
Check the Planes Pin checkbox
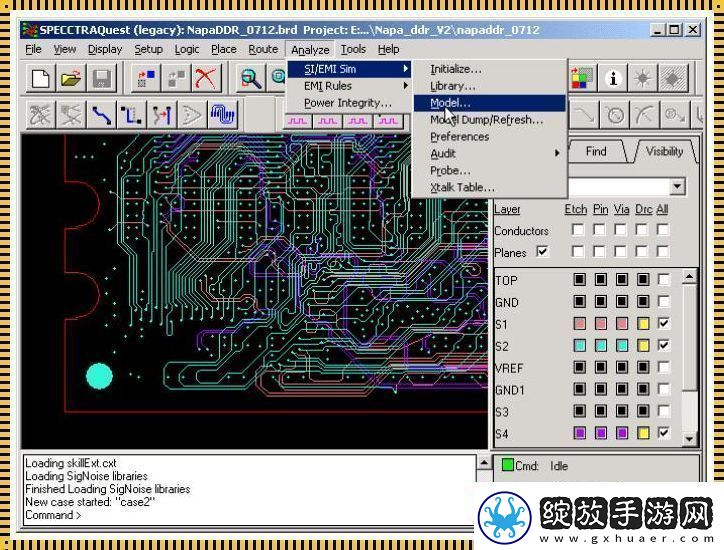pos(599,252)
